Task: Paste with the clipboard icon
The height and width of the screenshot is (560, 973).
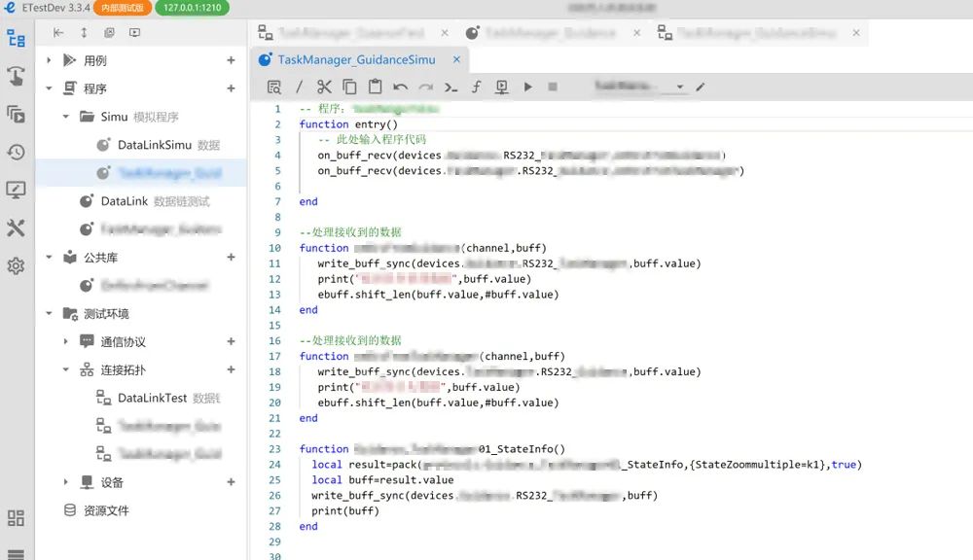Action: click(375, 87)
